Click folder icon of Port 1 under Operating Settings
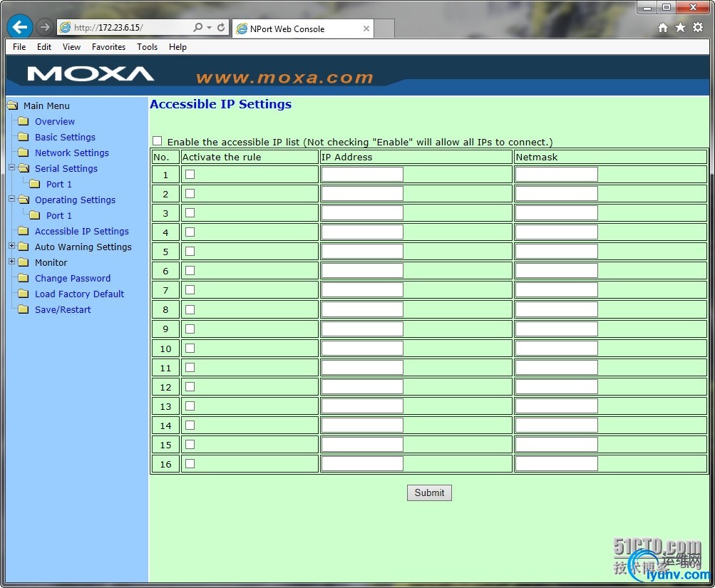The width and height of the screenshot is (715, 588). coord(35,215)
